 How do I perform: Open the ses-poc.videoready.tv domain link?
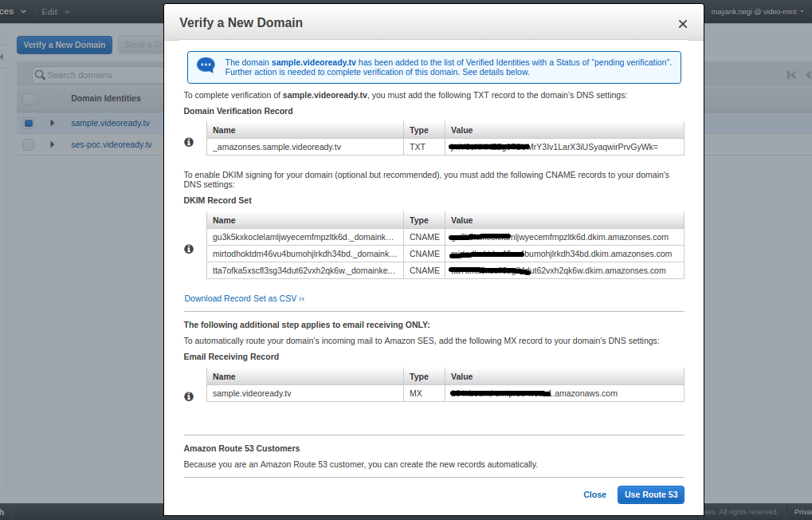(x=112, y=144)
